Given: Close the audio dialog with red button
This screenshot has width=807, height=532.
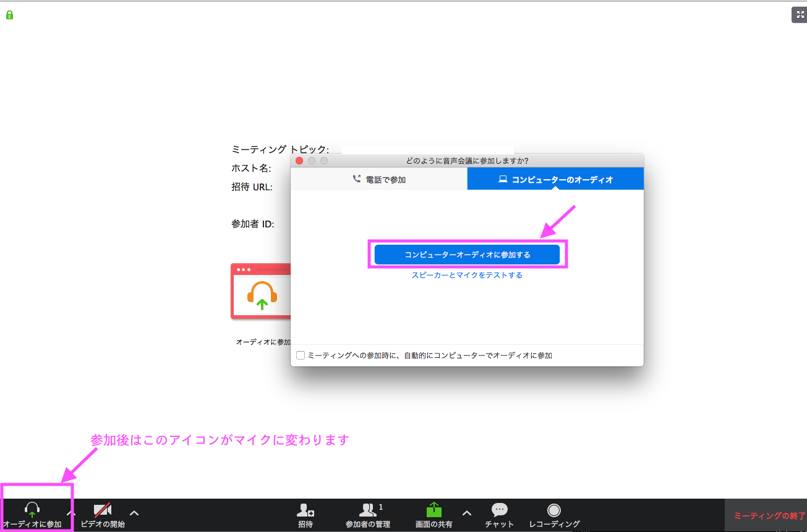Looking at the screenshot, I should coord(299,161).
